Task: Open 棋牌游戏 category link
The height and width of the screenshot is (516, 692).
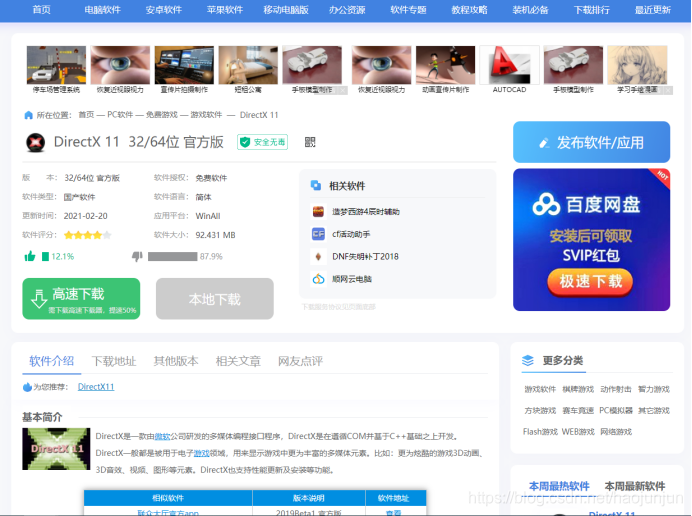Action: (x=578, y=389)
